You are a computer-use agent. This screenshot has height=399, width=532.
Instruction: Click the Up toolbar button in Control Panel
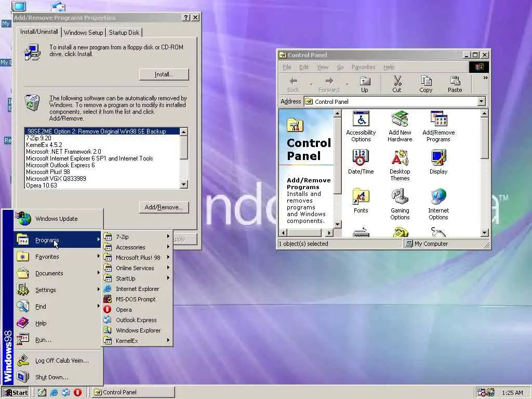[x=365, y=84]
